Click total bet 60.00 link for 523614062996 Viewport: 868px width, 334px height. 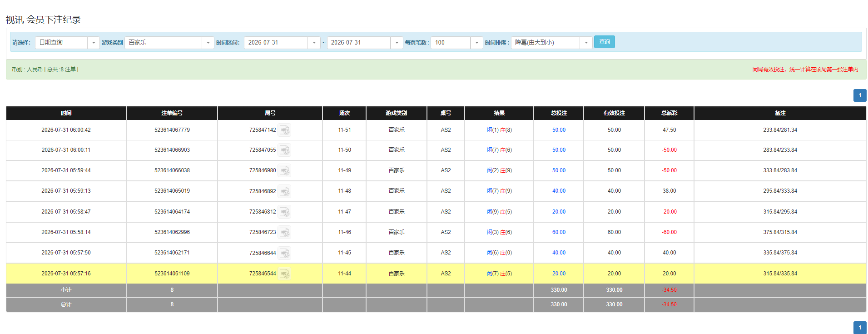pos(559,232)
